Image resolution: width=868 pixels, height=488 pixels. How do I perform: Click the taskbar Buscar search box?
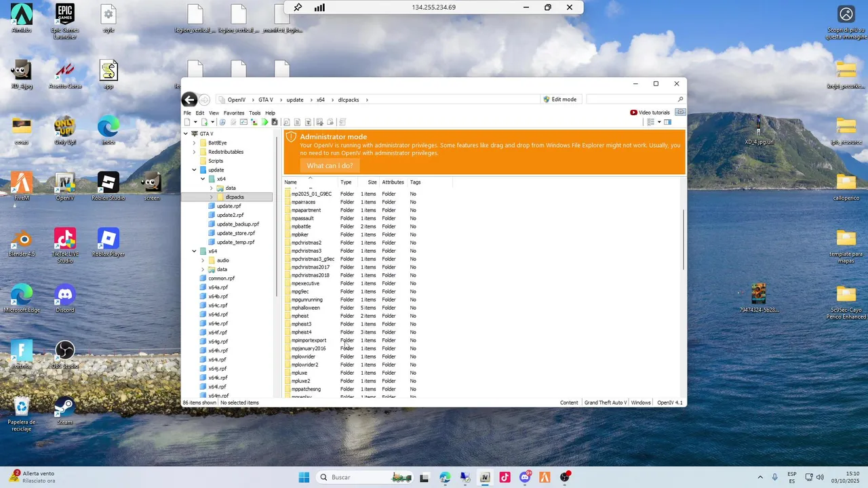pyautogui.click(x=363, y=477)
